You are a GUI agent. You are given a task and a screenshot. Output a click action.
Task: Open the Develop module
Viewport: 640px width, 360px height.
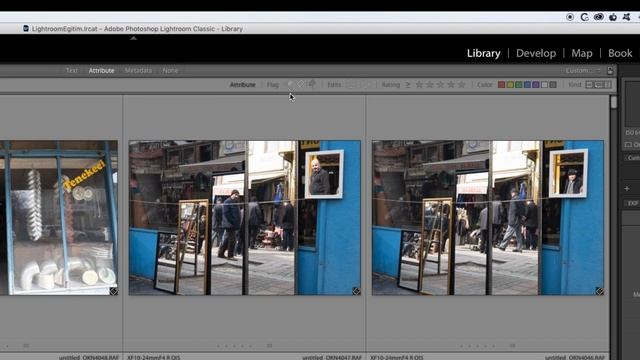point(536,53)
